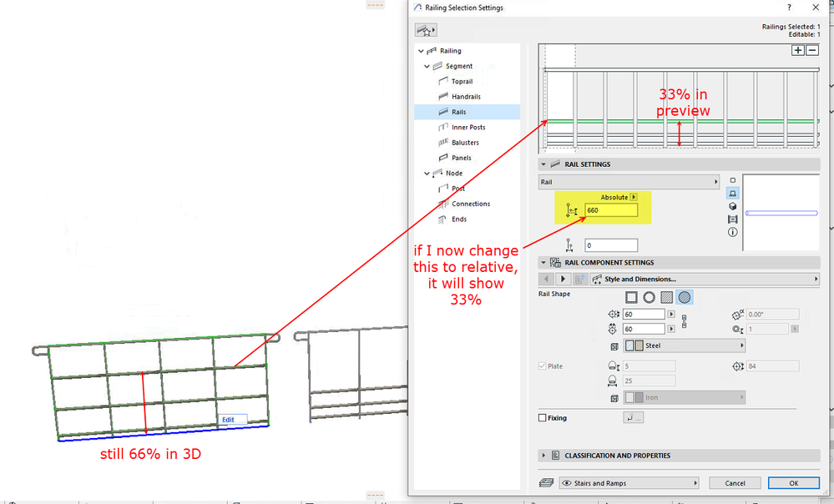Screen dimensions: 834x504
Task: Close the Railing Selection Settings dialog
Action: [816, 8]
